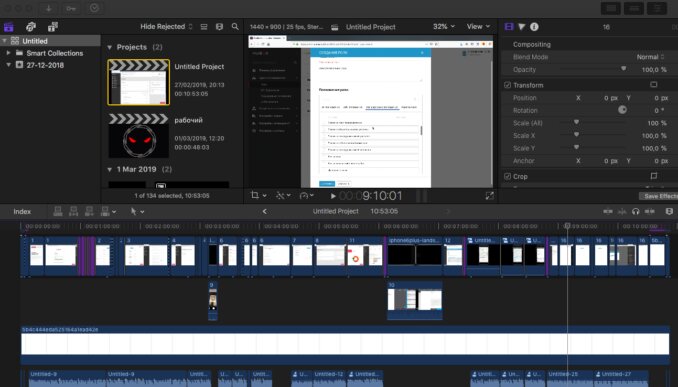This screenshot has height=387, width=678.
Task: Uncheck the Crop checkbox
Action: point(507,176)
